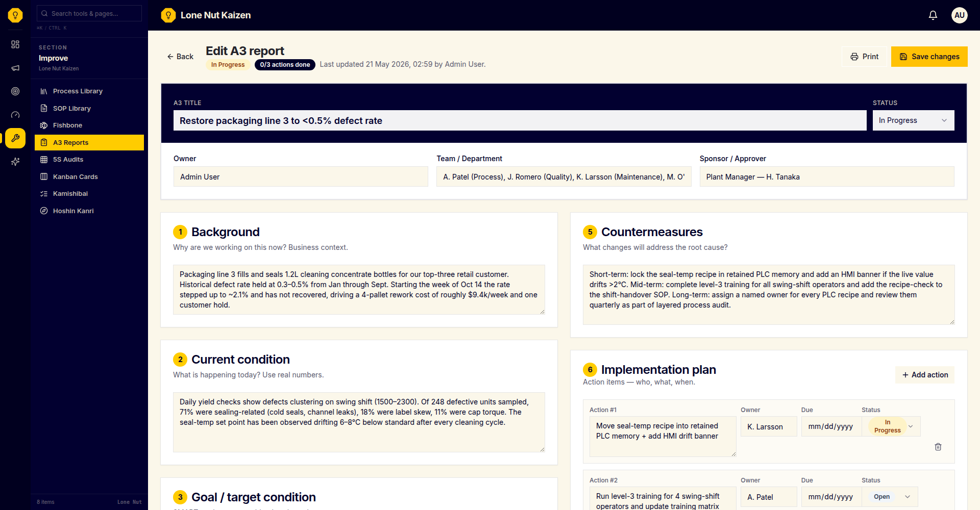Add action to implementation plan

pos(925,375)
